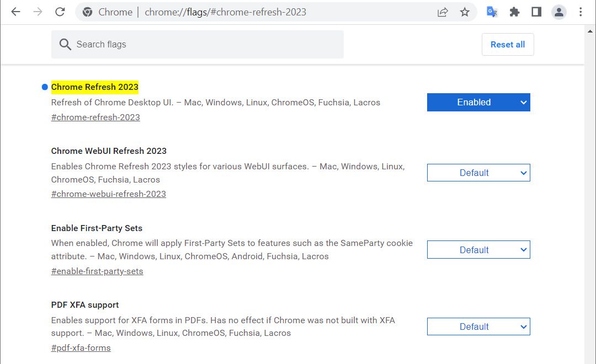The image size is (596, 364).
Task: Click the blue dot beside Chrome Refresh 2023
Action: click(x=45, y=87)
